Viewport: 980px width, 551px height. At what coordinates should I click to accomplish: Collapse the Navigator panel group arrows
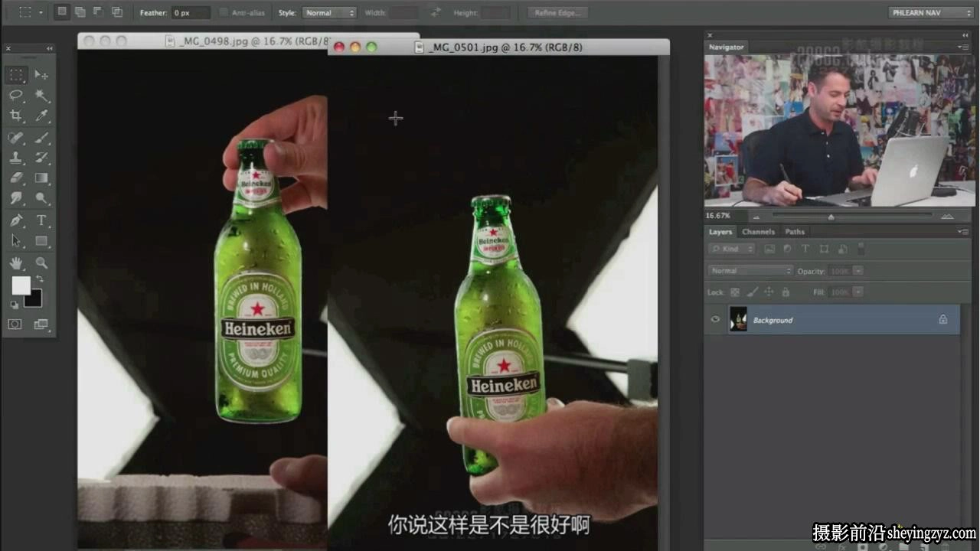[x=965, y=35]
